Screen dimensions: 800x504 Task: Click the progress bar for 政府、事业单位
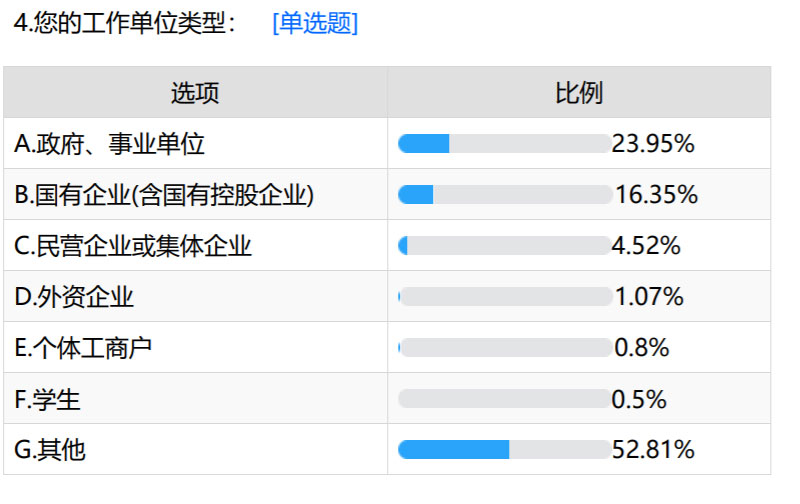click(x=504, y=144)
